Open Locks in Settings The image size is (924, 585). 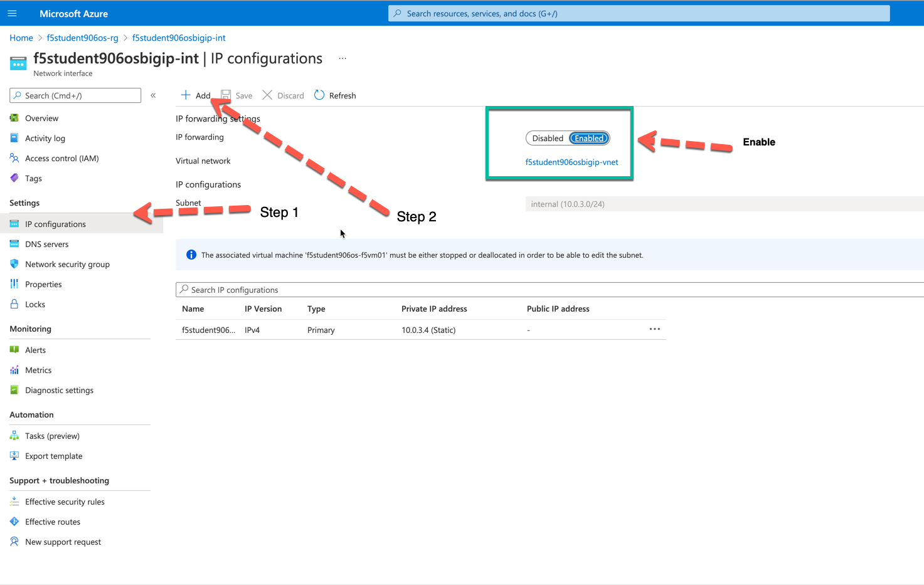coord(35,304)
